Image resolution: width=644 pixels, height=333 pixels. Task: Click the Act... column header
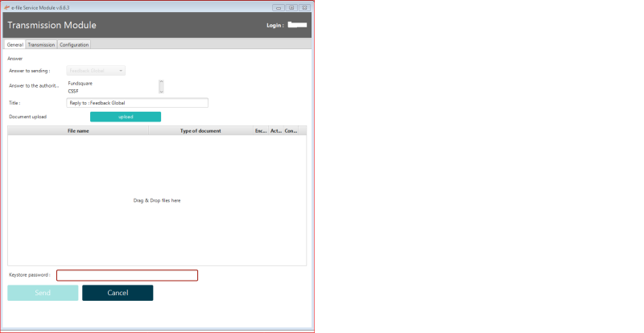pyautogui.click(x=275, y=130)
